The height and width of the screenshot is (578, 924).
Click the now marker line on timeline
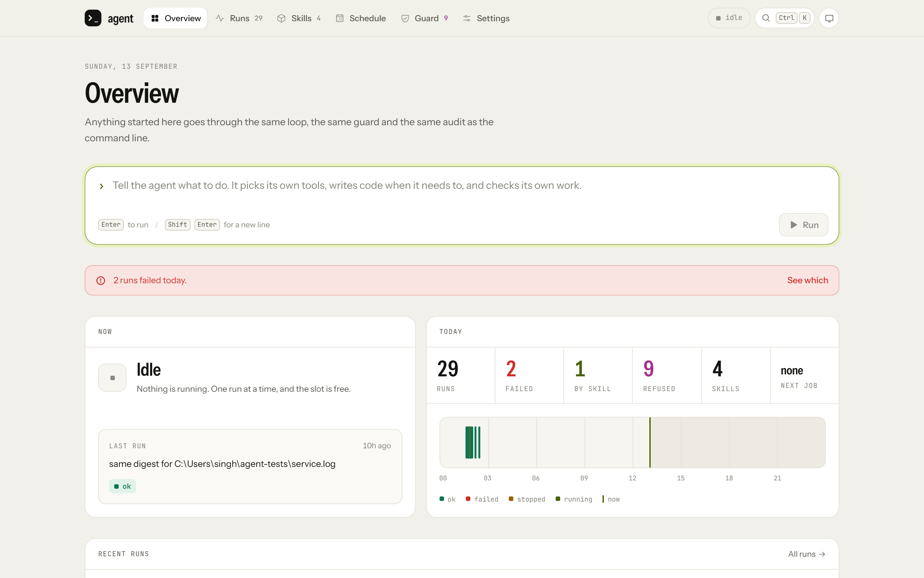pos(650,442)
